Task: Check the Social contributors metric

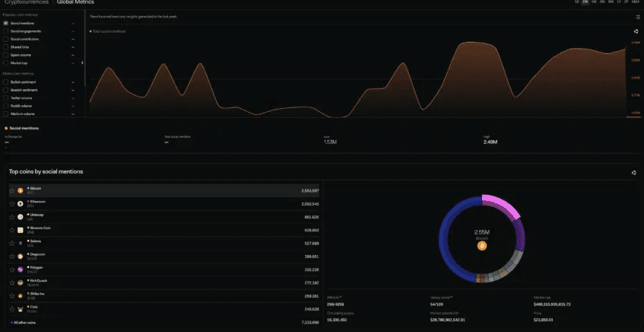Action: [x=6, y=39]
